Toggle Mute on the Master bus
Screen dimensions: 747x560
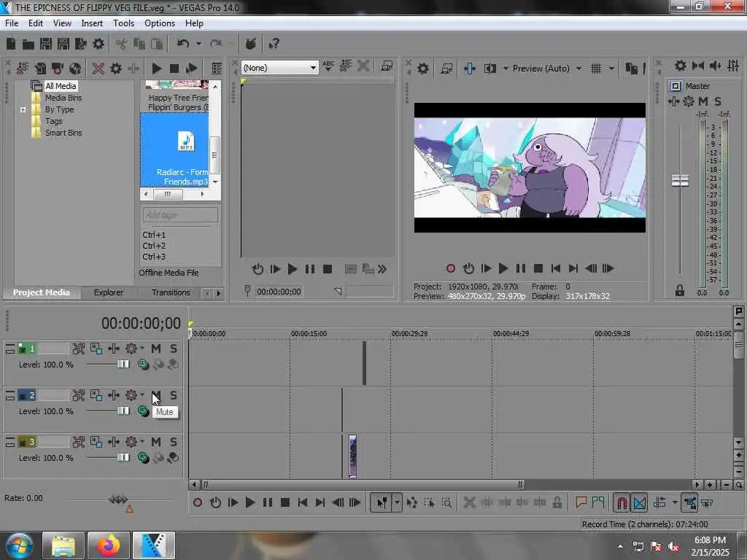point(703,101)
